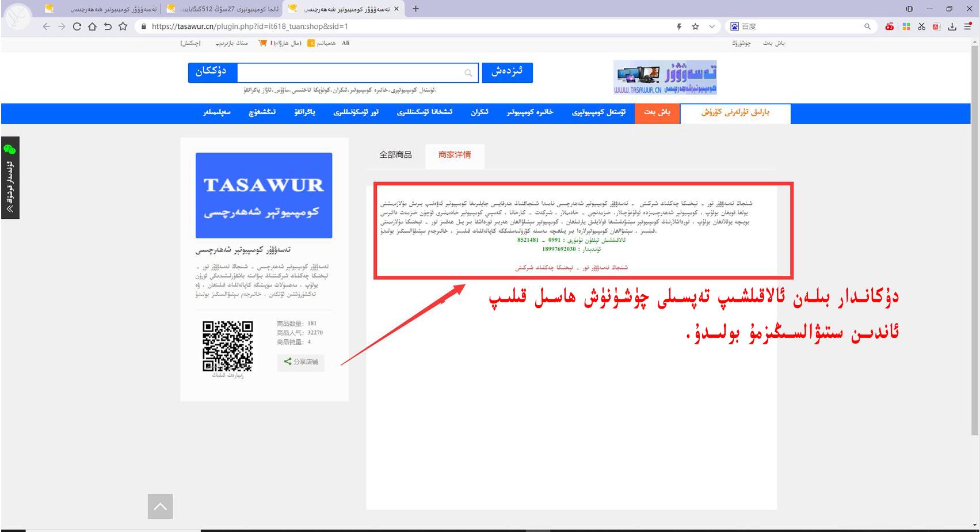This screenshot has height=532, width=980.
Task: Open the browser downloads icon
Action: (x=952, y=26)
